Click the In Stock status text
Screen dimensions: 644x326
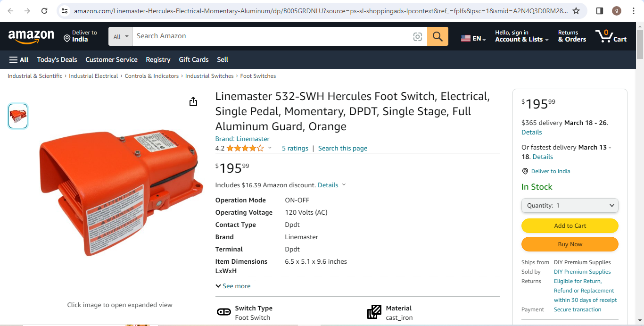click(x=537, y=187)
